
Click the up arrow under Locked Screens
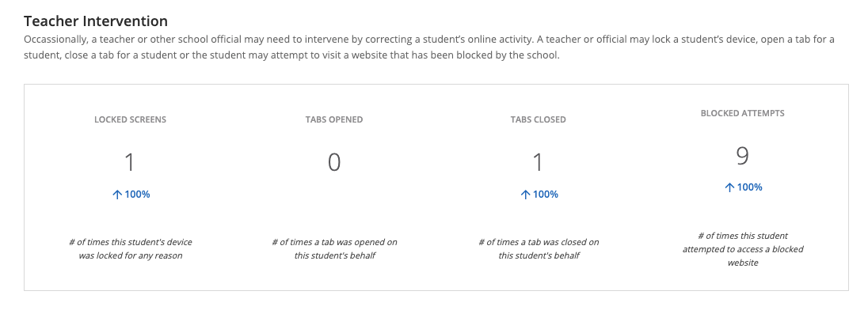click(116, 195)
